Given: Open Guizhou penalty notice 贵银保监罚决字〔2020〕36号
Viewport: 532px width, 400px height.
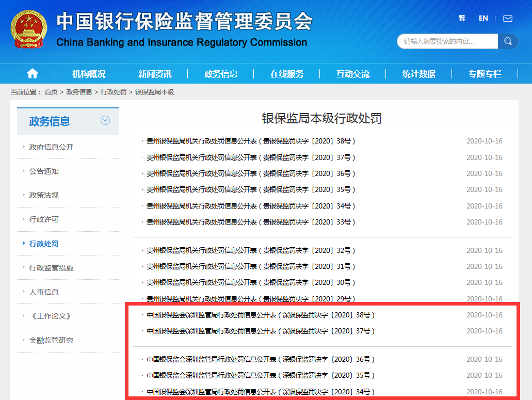Looking at the screenshot, I should [251, 173].
